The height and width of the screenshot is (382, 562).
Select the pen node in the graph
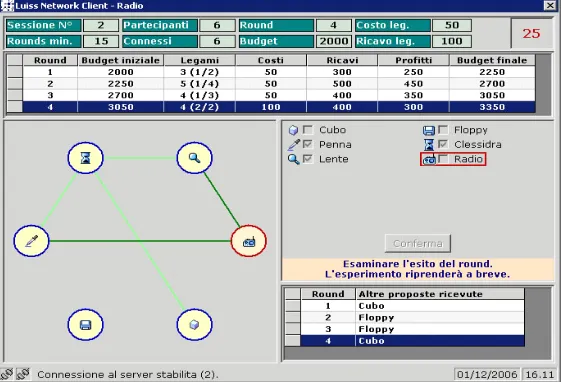click(x=32, y=241)
